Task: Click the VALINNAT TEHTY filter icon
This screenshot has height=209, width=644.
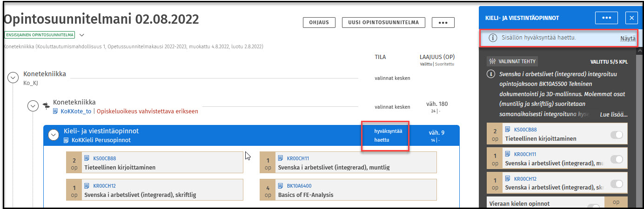Action: pos(492,61)
